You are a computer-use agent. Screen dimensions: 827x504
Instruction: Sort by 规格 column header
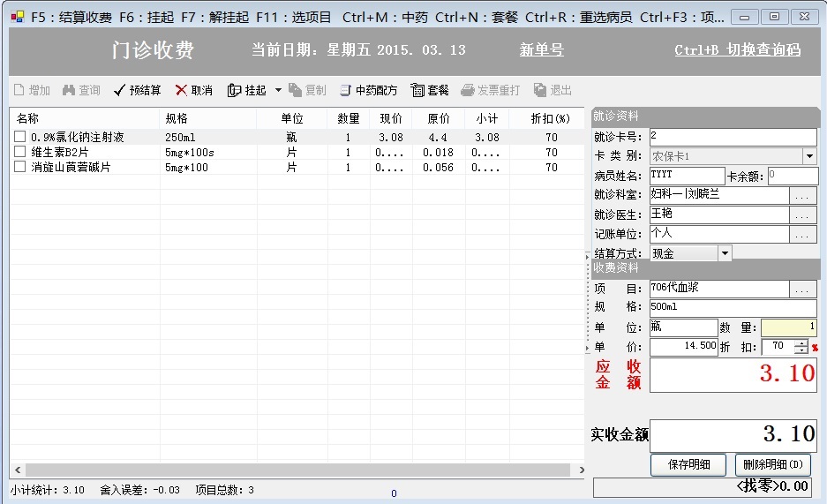[207, 118]
